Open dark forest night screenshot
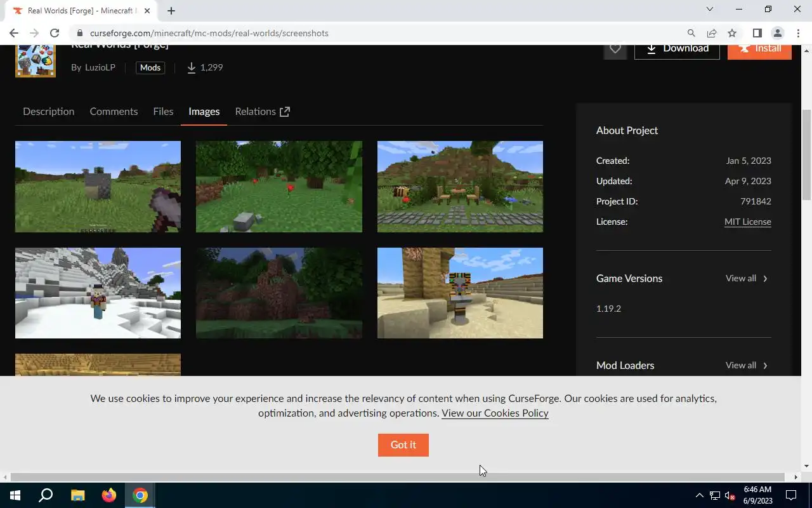The width and height of the screenshot is (812, 508). 279,293
